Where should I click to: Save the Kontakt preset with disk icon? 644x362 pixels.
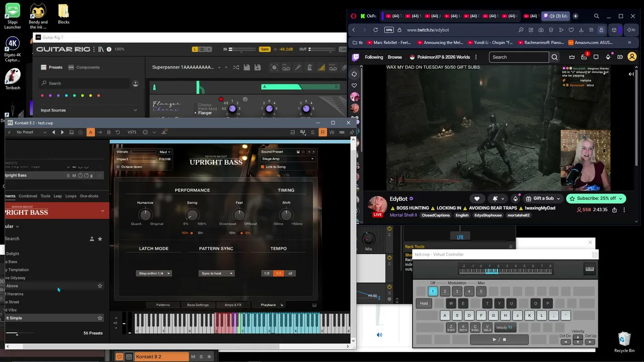click(71, 132)
